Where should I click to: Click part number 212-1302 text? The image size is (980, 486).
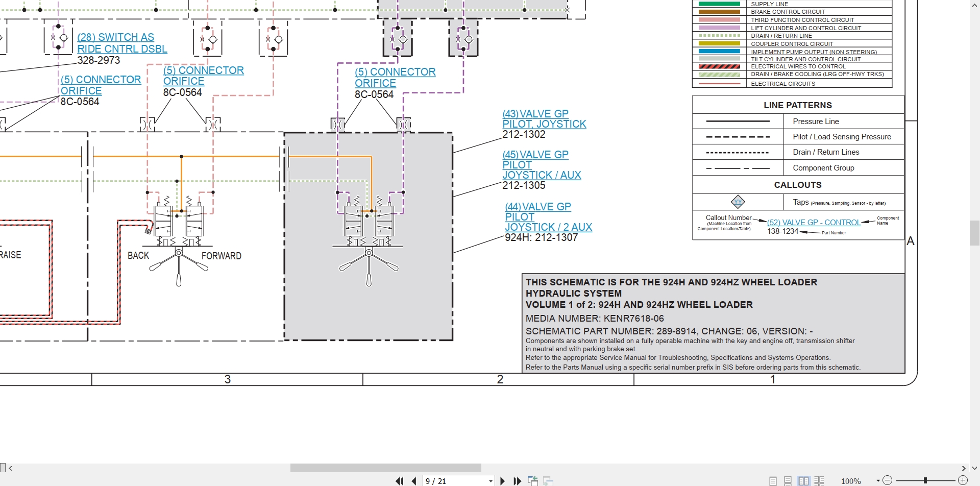click(524, 134)
